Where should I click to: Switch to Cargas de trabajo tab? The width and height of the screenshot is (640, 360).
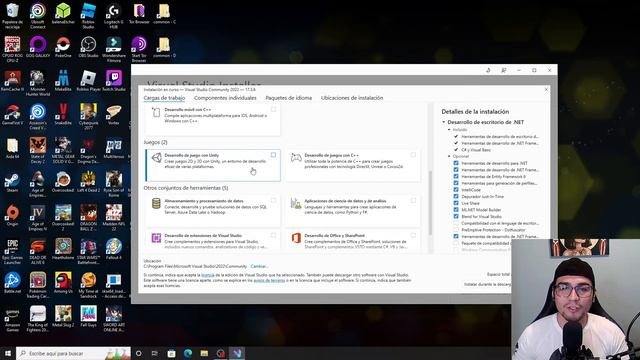pyautogui.click(x=164, y=98)
